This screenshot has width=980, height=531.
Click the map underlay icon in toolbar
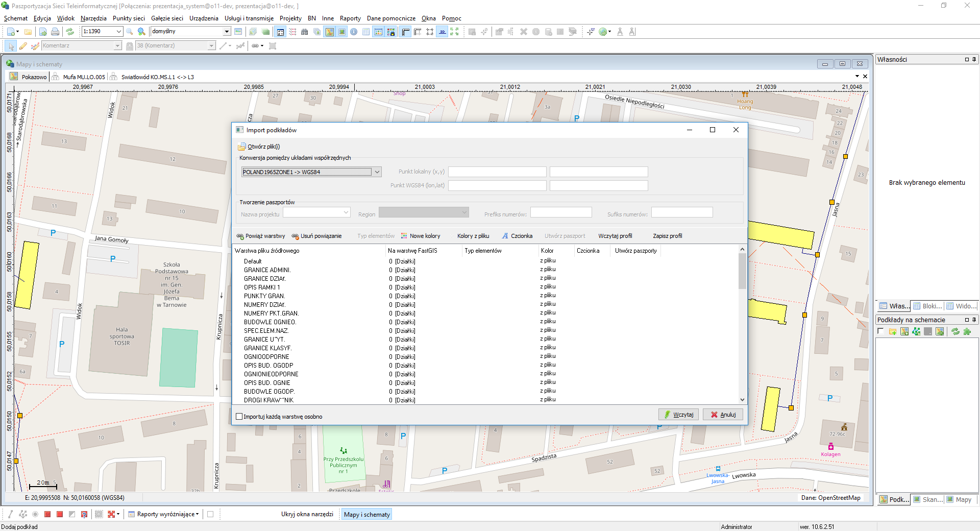[330, 32]
